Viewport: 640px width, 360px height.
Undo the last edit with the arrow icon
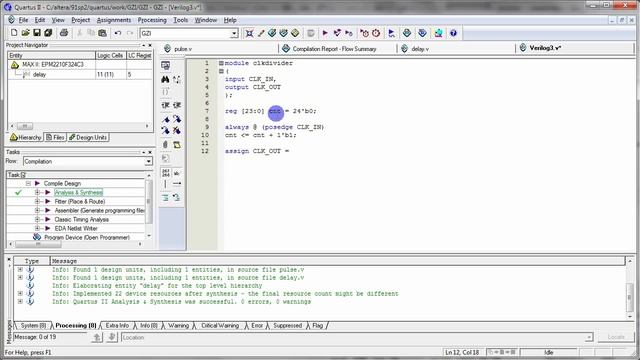coord(118,33)
